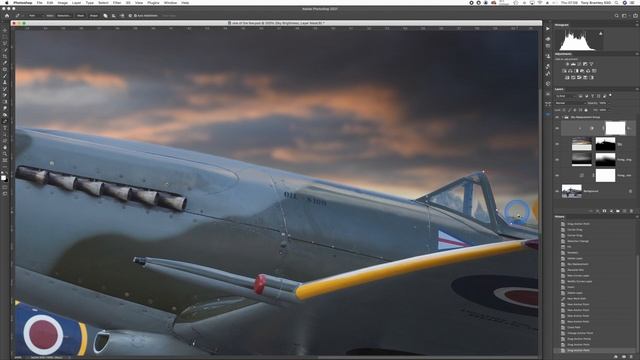640x360 pixels.
Task: Hide the Sky layer
Action: [x=557, y=144]
